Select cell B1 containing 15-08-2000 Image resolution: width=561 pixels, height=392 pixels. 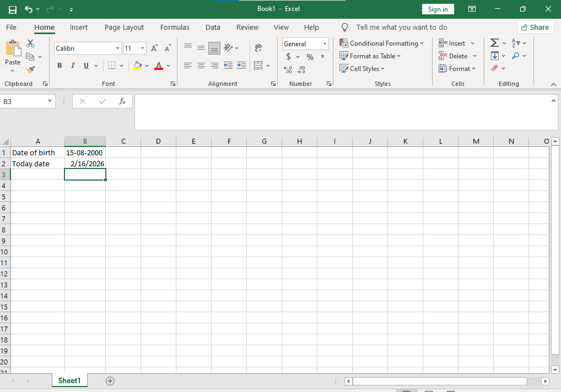point(85,153)
